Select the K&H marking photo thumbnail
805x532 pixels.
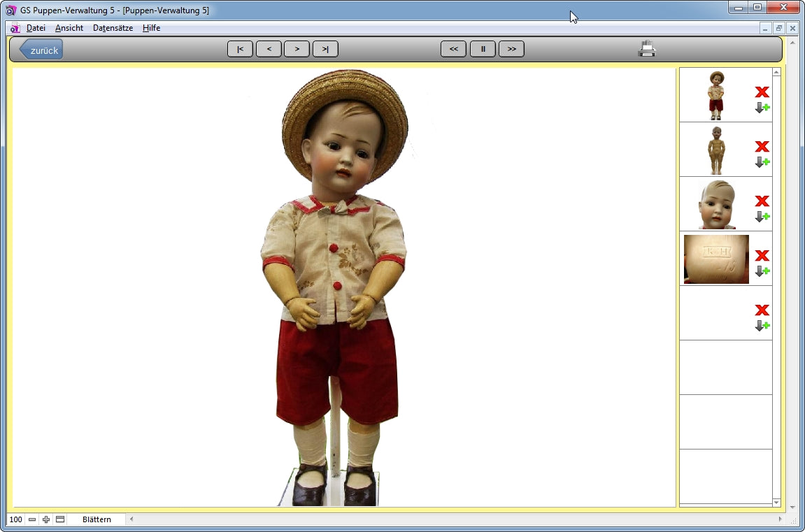pos(716,259)
